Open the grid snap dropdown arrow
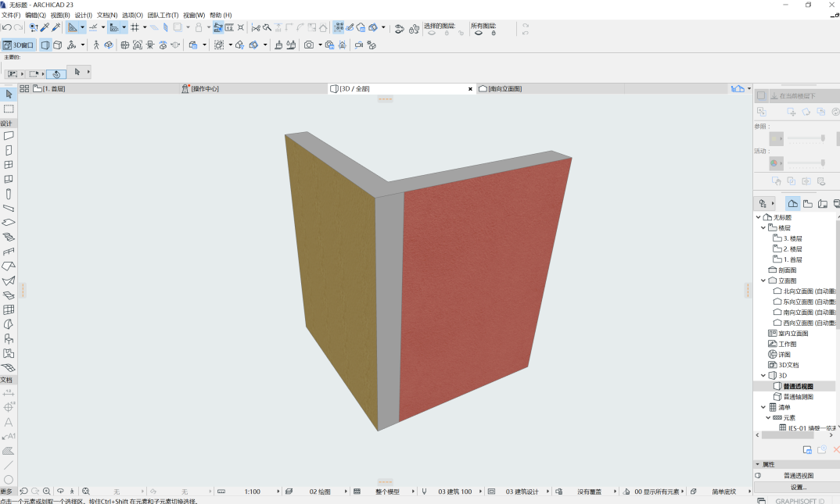840x504 pixels. pos(145,27)
